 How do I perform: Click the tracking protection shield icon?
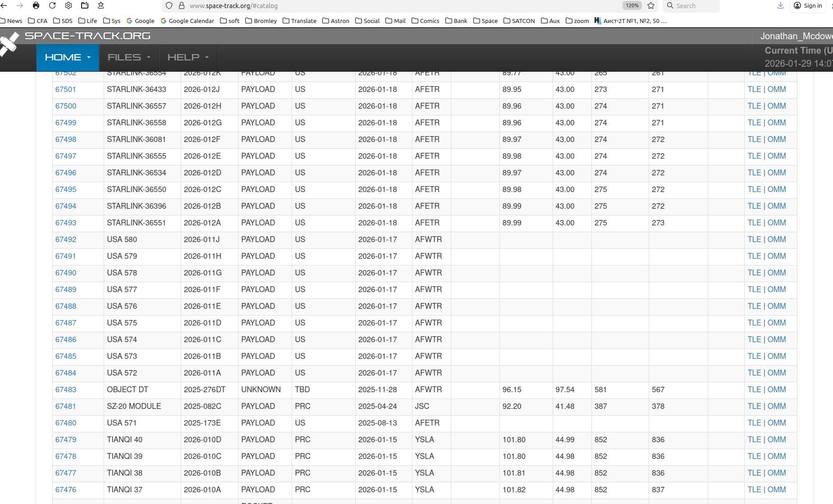click(169, 5)
